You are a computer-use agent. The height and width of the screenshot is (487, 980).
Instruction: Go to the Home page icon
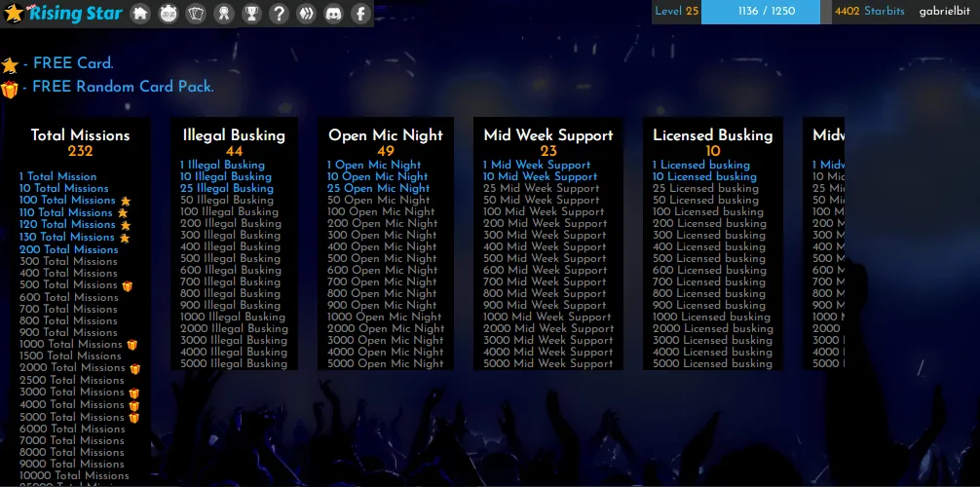pos(140,13)
